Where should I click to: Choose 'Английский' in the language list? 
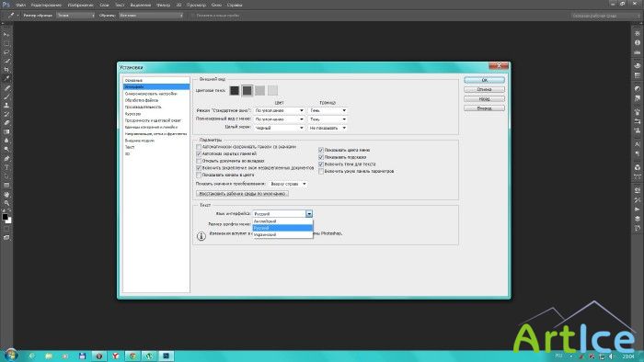tap(282, 221)
